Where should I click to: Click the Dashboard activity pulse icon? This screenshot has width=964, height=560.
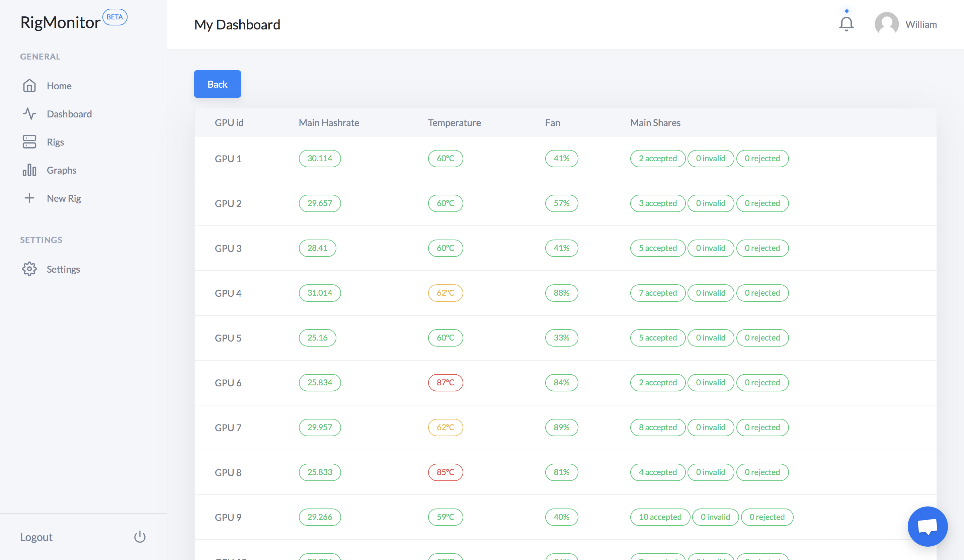(29, 114)
